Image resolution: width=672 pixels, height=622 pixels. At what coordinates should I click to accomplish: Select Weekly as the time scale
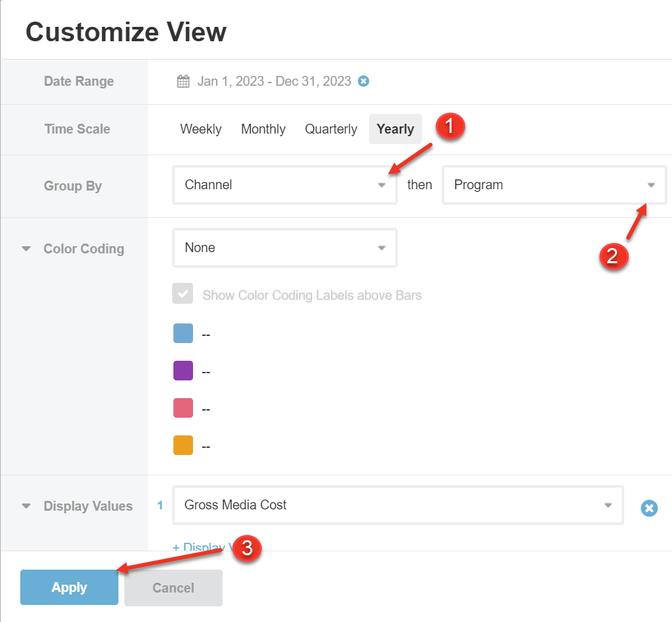[x=200, y=128]
